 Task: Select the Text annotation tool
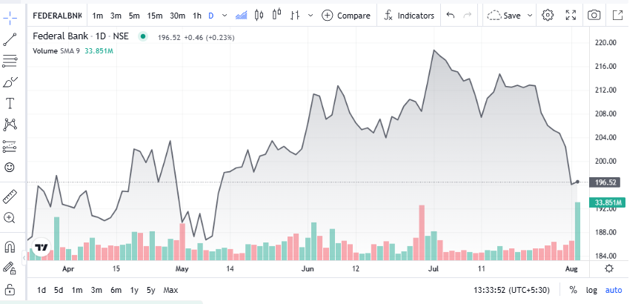coord(10,104)
